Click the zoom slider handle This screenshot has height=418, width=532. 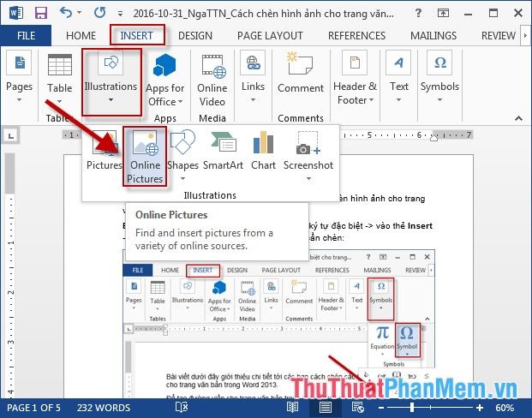click(412, 407)
